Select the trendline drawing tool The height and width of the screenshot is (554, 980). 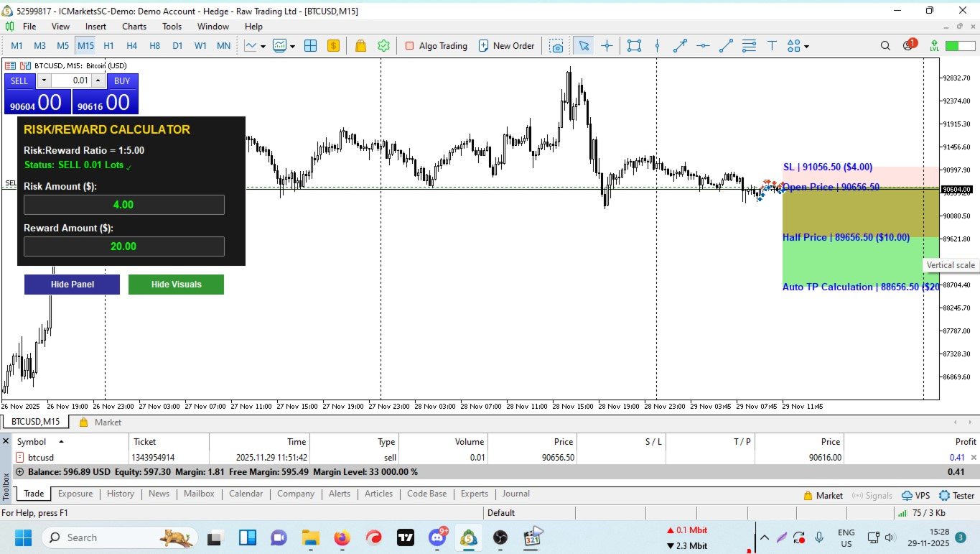(x=680, y=46)
